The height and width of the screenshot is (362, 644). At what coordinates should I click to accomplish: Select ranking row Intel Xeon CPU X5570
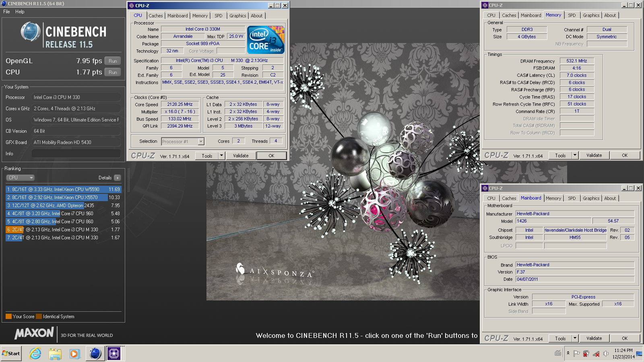[64, 197]
